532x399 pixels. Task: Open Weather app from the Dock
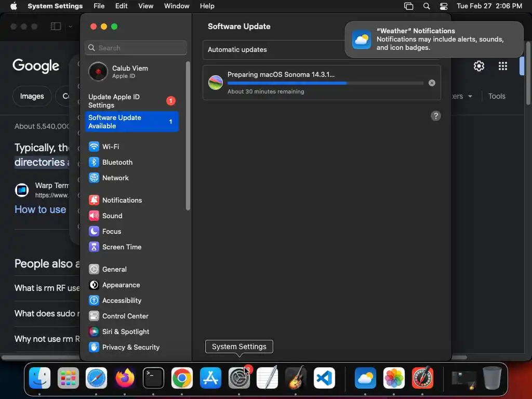(x=365, y=378)
